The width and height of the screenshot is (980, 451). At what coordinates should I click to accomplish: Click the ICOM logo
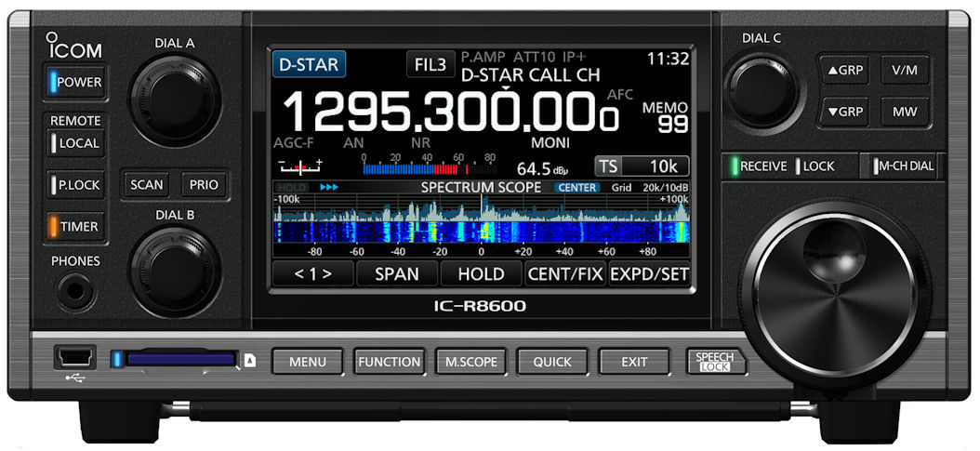73,46
